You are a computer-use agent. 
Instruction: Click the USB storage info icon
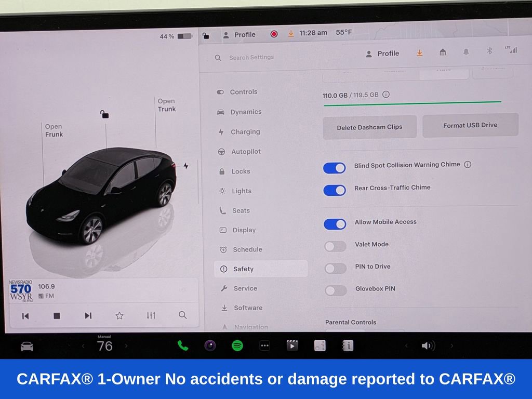pos(386,95)
